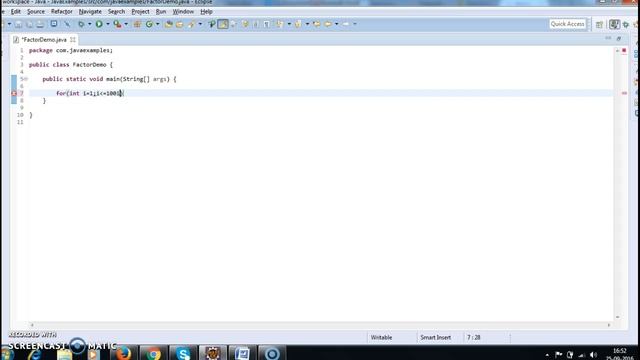Open the Source menu

pyautogui.click(x=36, y=12)
